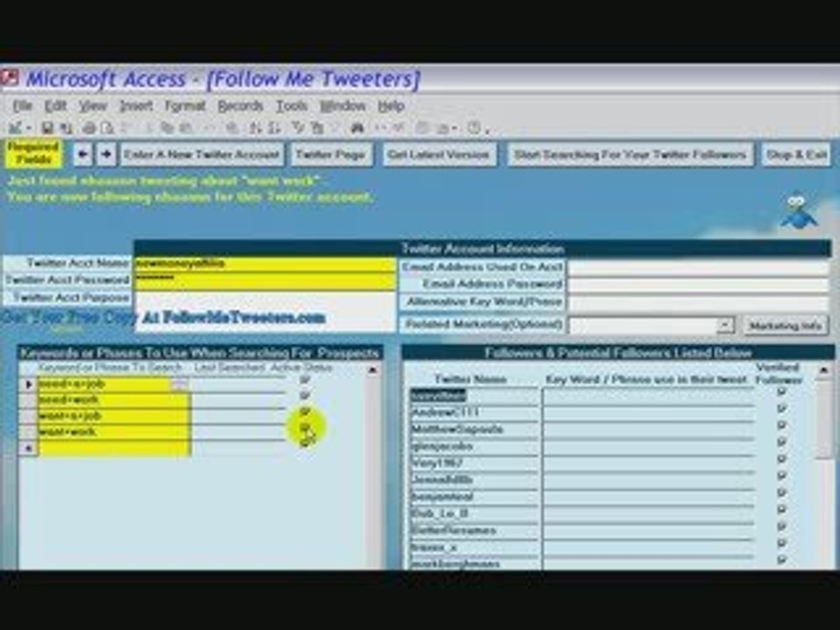Click the Sort Descending toolbar icon
Image resolution: width=840 pixels, height=630 pixels.
click(274, 128)
